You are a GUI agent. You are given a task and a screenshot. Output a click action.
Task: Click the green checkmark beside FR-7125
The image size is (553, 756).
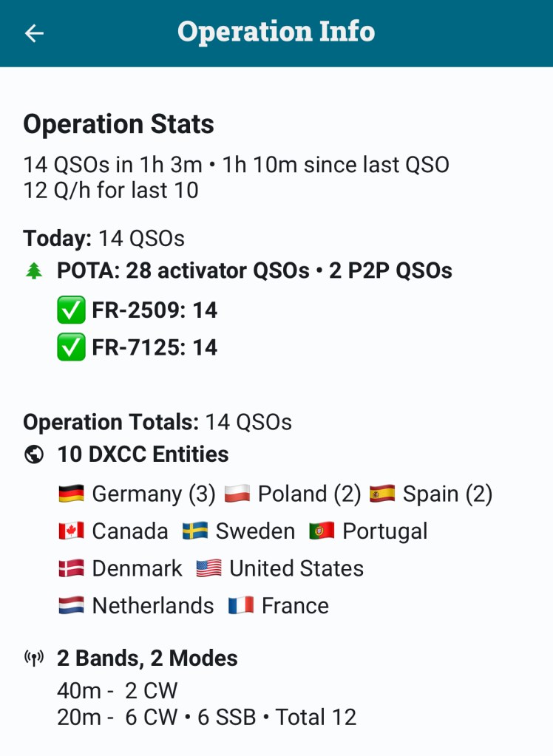[x=71, y=347]
